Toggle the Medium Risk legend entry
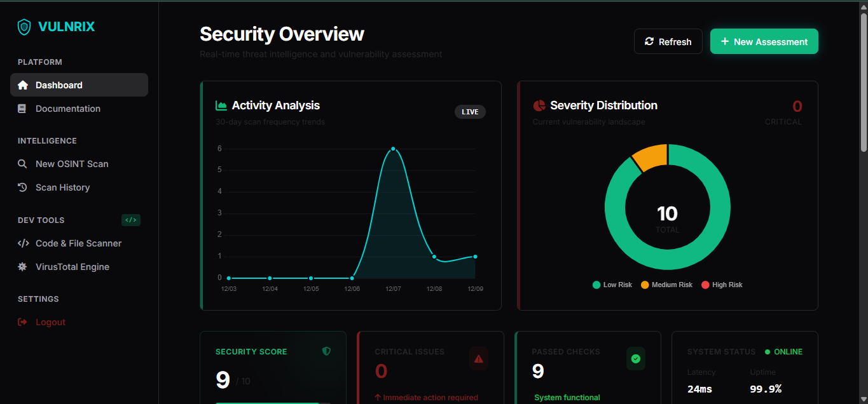The height and width of the screenshot is (404, 868). pos(666,285)
